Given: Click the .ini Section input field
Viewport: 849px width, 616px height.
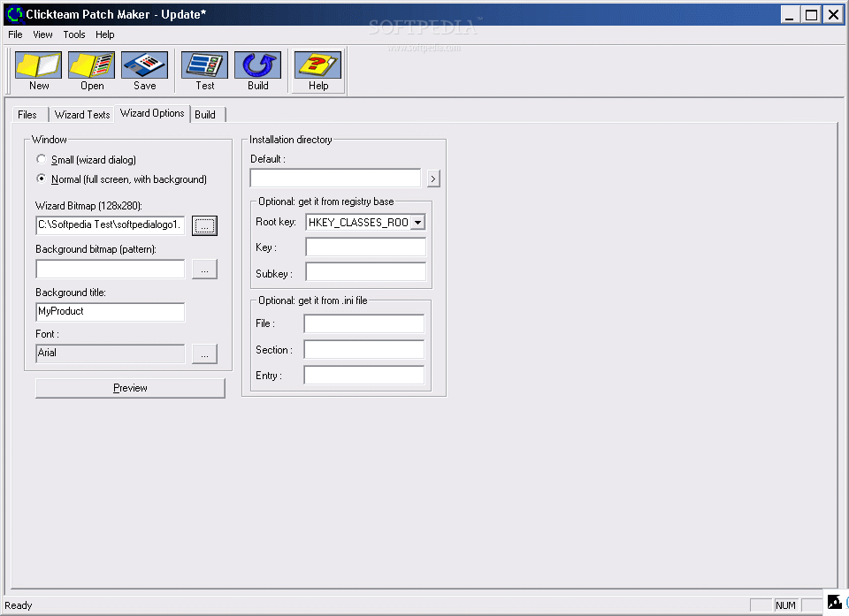Looking at the screenshot, I should (363, 349).
